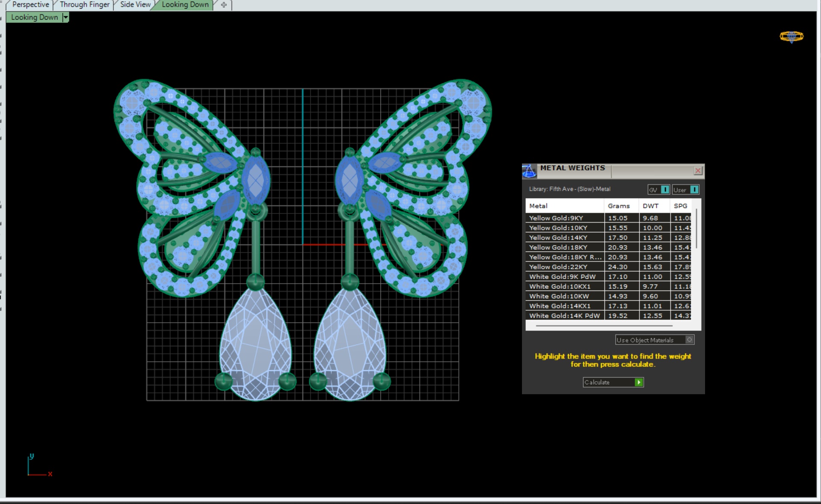Click the vertical scrollbar in metal table
The image size is (821, 504).
(x=697, y=228)
